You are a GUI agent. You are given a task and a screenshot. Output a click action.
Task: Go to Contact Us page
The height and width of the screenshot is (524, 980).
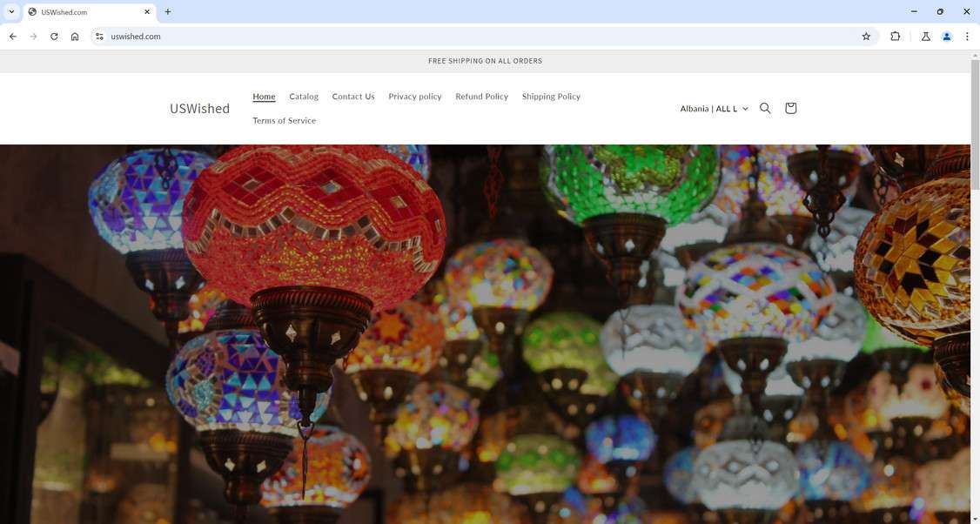pos(353,97)
